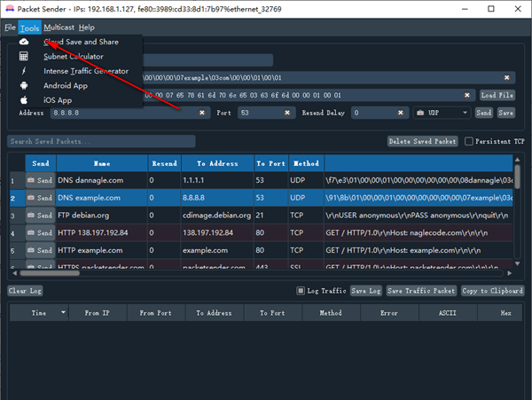Clear the Port field value 53
This screenshot has width=532, height=400.
point(287,113)
